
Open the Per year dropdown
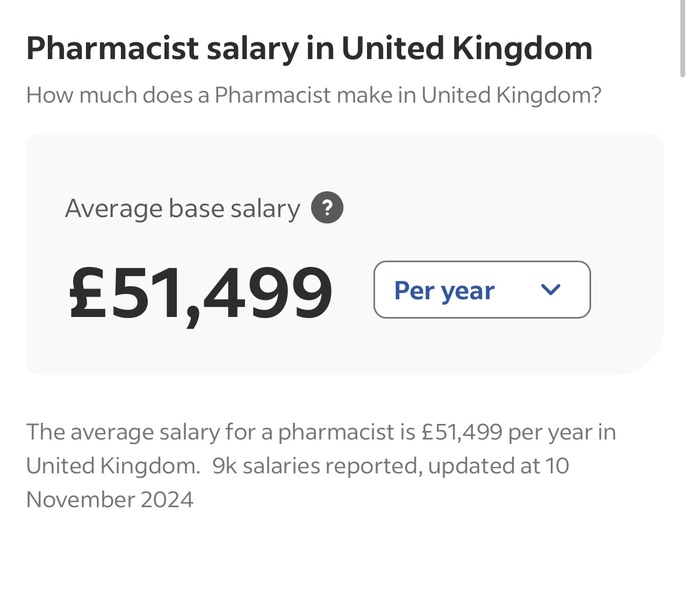click(482, 290)
